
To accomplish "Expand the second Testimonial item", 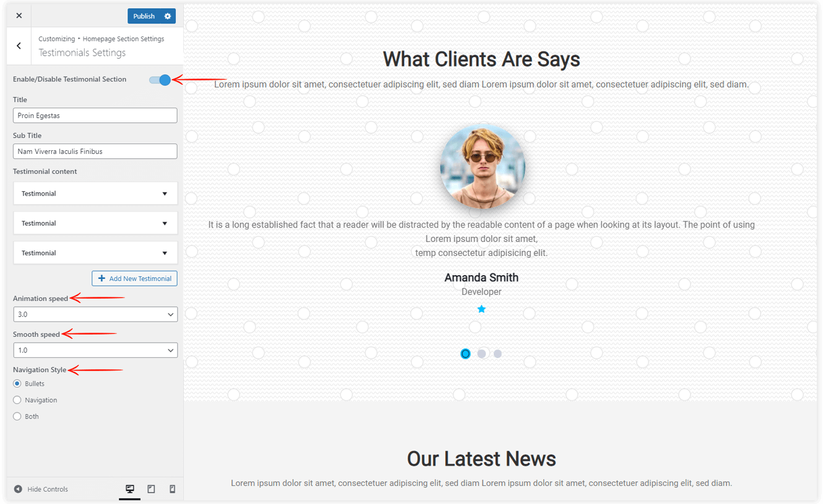I will tap(95, 223).
